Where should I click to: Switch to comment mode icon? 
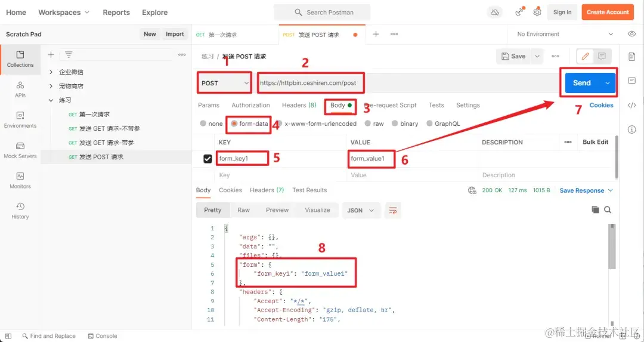(602, 56)
